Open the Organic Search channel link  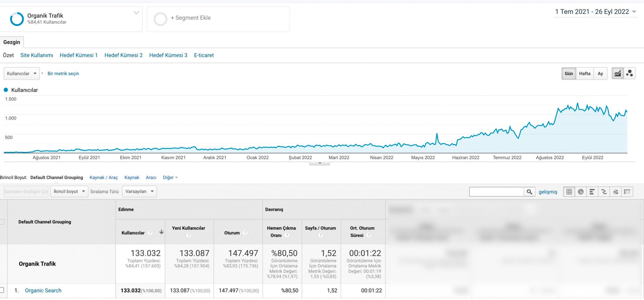[x=43, y=290]
